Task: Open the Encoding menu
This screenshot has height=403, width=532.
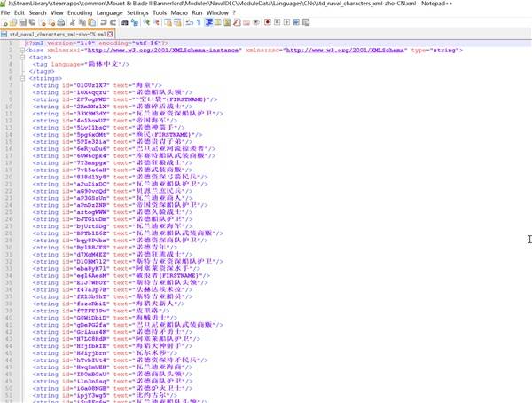Action: pyautogui.click(x=80, y=14)
